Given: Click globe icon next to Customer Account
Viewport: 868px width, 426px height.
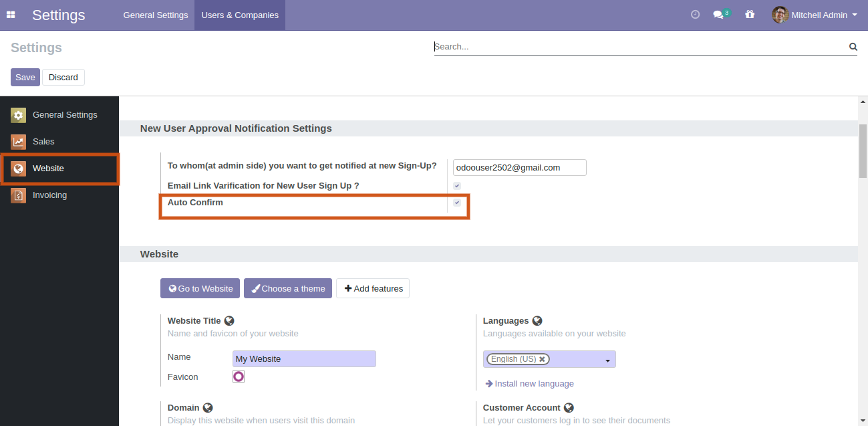Looking at the screenshot, I should [569, 408].
